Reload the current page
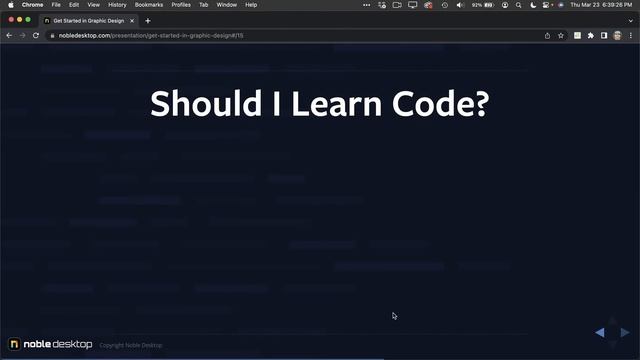 [x=36, y=36]
